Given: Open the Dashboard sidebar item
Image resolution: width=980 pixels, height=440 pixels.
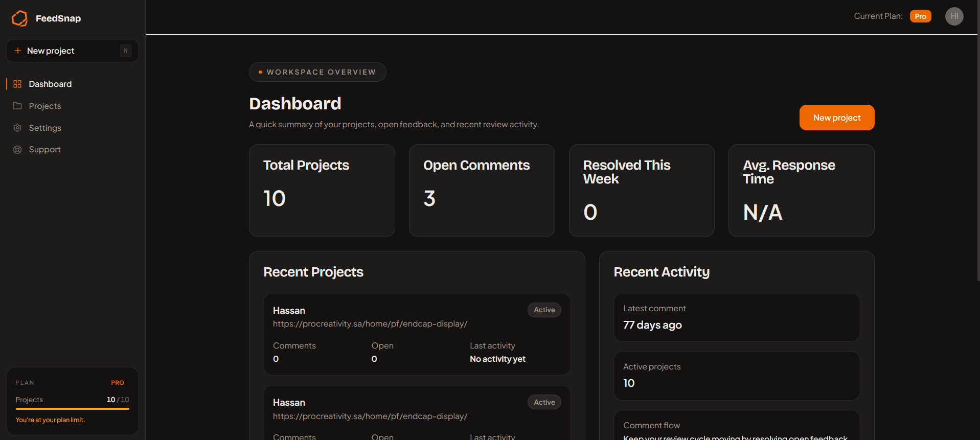Looking at the screenshot, I should tap(73, 84).
